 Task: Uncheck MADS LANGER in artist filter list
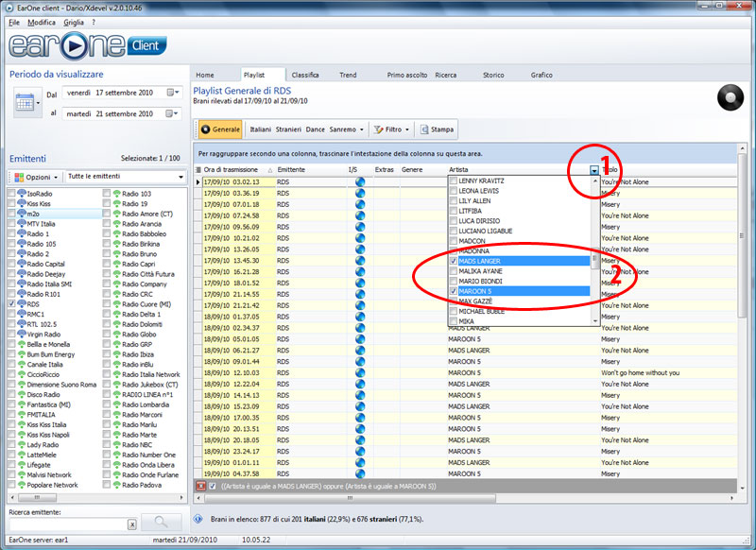pyautogui.click(x=454, y=261)
